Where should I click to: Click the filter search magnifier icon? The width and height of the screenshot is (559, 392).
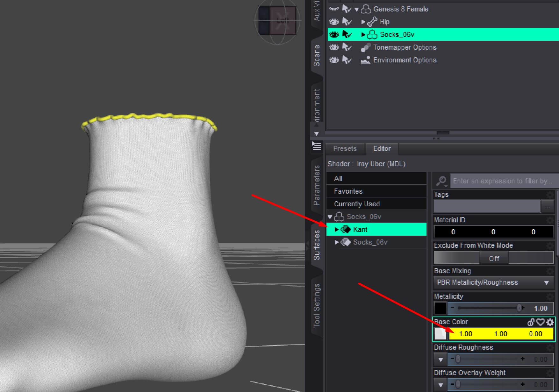click(x=441, y=181)
